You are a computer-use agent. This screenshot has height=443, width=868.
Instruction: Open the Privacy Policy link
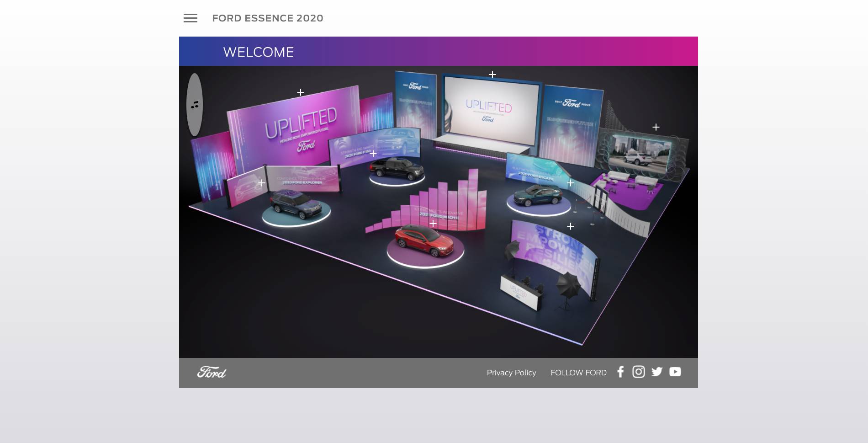[x=511, y=373]
